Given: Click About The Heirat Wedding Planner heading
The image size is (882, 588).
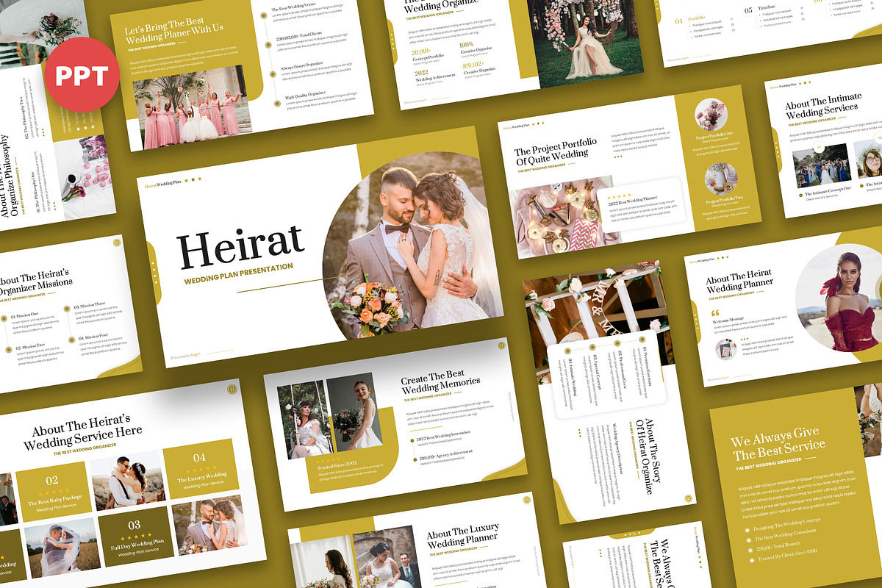Looking at the screenshot, I should click(x=739, y=282).
